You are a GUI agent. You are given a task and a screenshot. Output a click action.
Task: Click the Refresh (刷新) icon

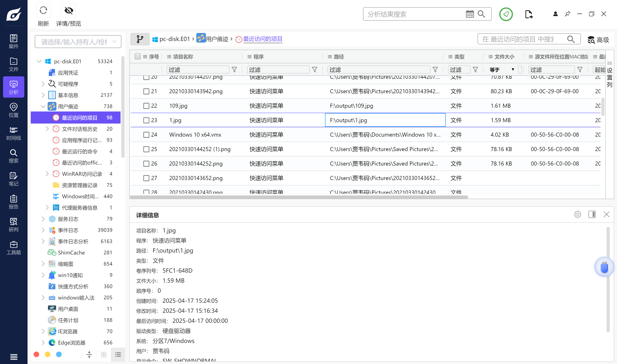click(43, 10)
